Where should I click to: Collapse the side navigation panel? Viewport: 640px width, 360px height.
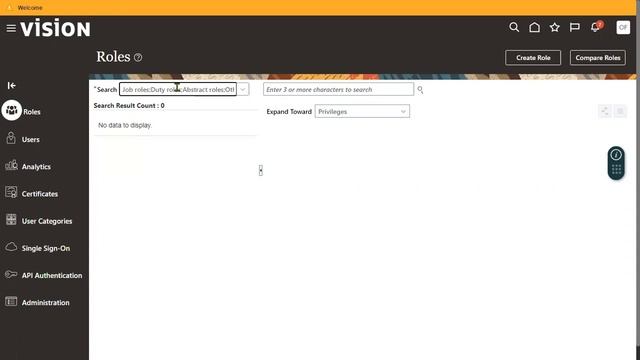11,85
